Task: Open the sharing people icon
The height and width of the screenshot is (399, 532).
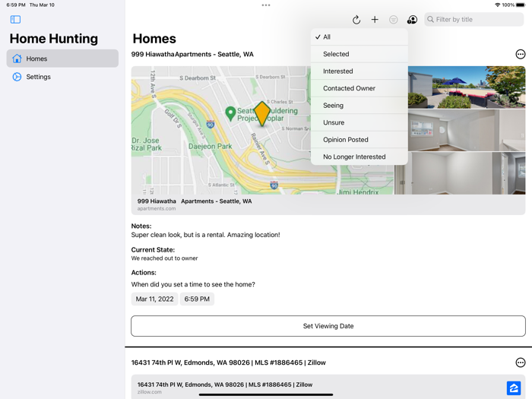Action: 412,20
